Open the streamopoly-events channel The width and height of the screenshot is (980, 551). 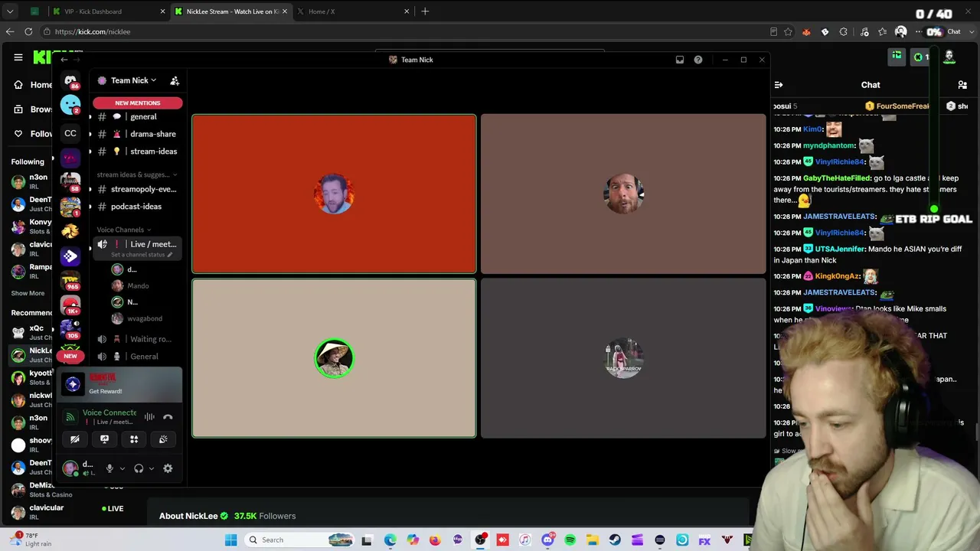click(136, 189)
